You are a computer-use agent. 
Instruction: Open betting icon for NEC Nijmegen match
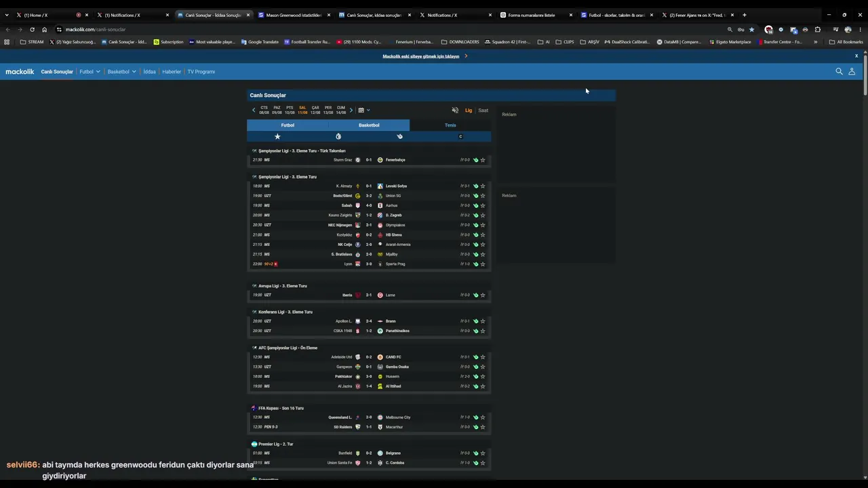pos(475,225)
